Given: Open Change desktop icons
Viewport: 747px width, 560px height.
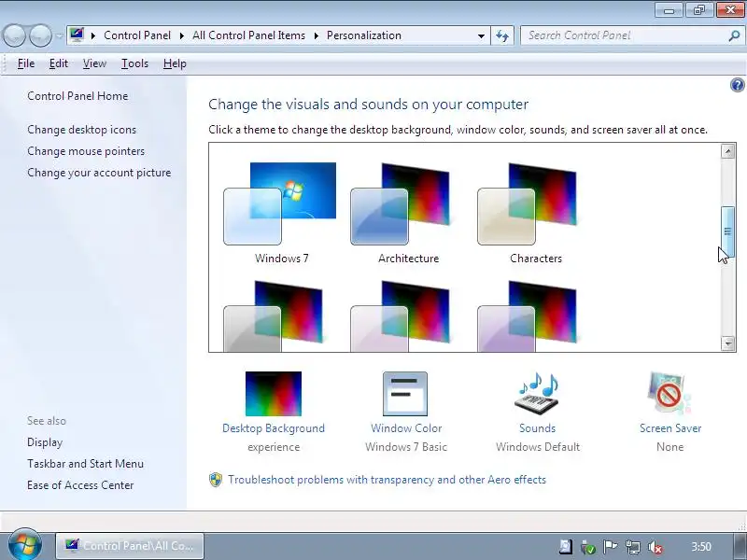Looking at the screenshot, I should pyautogui.click(x=81, y=130).
